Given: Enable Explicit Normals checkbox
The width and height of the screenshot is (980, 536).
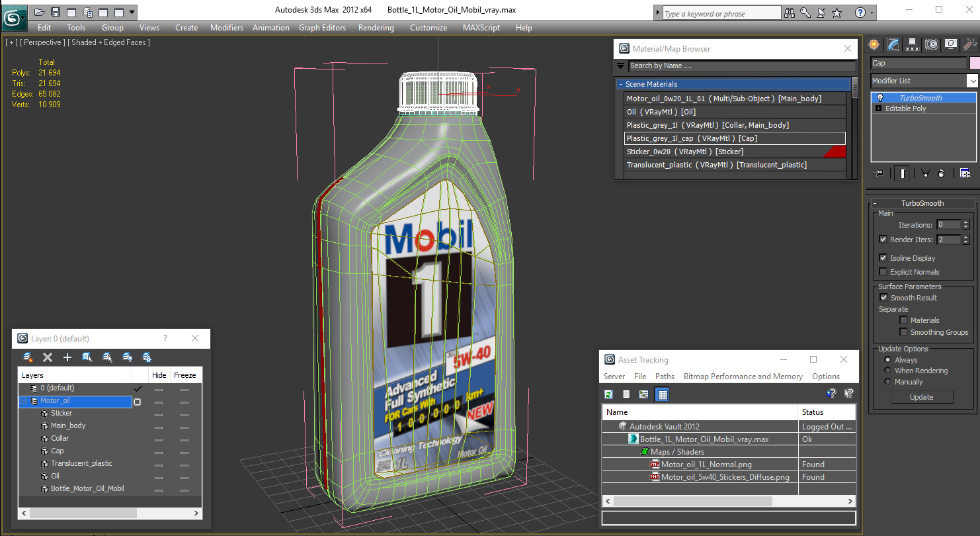Looking at the screenshot, I should click(x=883, y=272).
